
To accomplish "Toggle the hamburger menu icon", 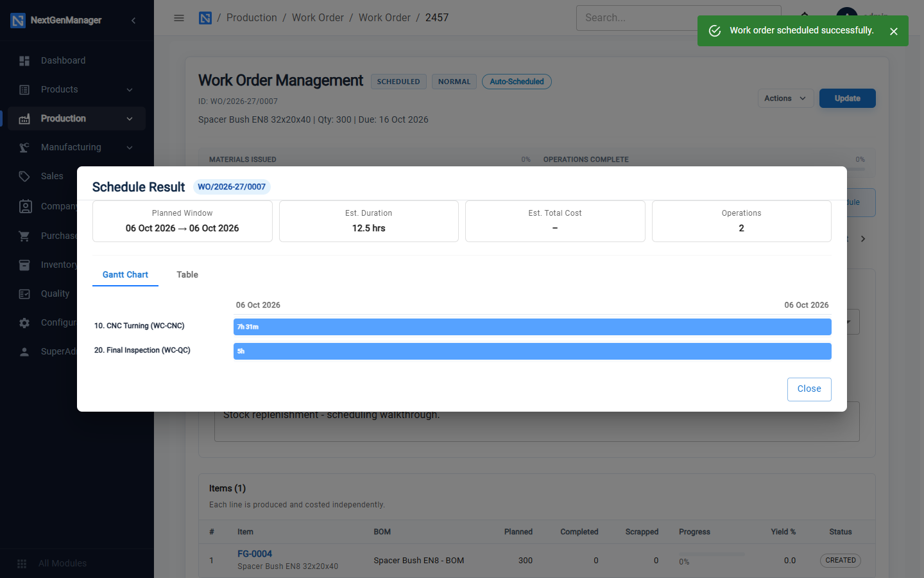I will click(x=179, y=18).
